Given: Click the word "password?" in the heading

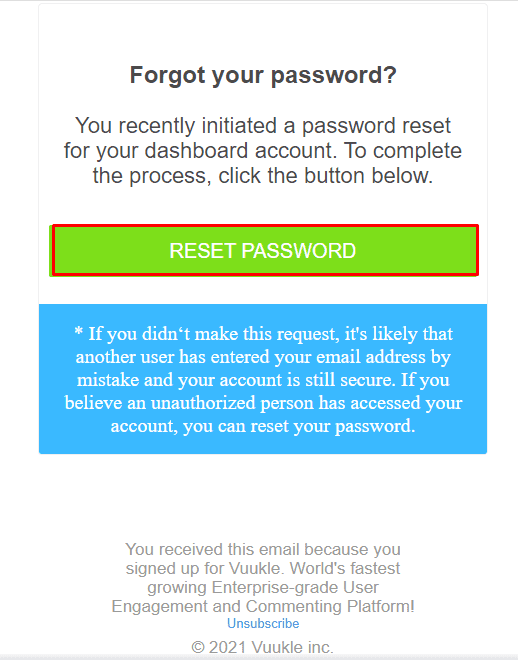Looking at the screenshot, I should 334,76.
